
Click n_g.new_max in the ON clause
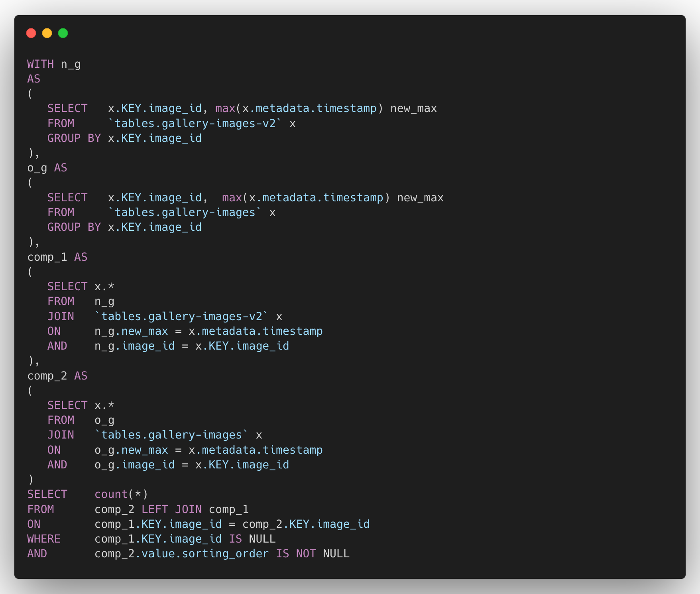(131, 331)
